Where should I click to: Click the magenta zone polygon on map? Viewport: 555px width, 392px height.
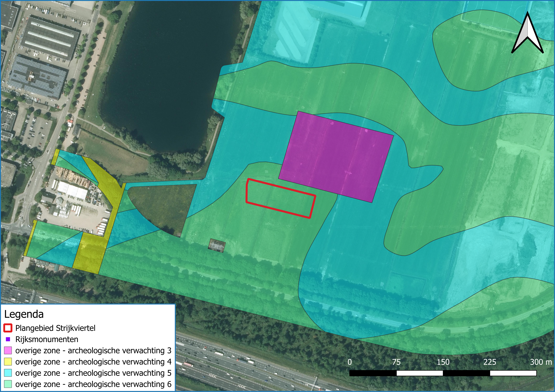tap(336, 157)
